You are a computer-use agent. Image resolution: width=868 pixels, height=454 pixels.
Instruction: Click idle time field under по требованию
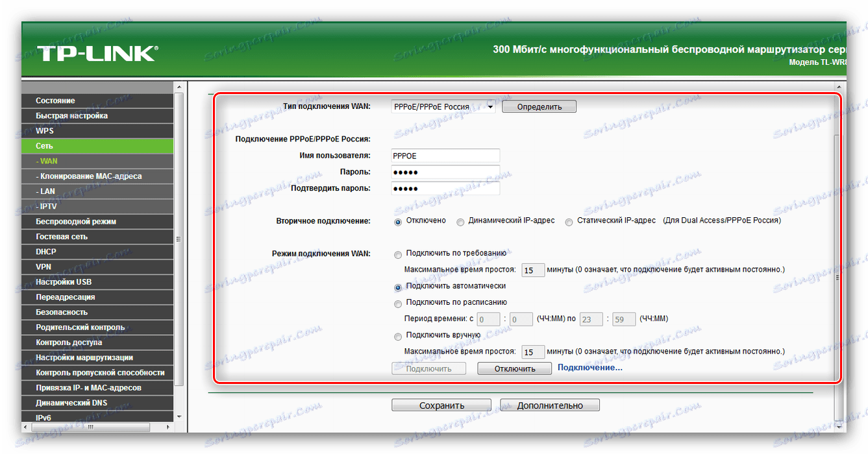tap(533, 270)
